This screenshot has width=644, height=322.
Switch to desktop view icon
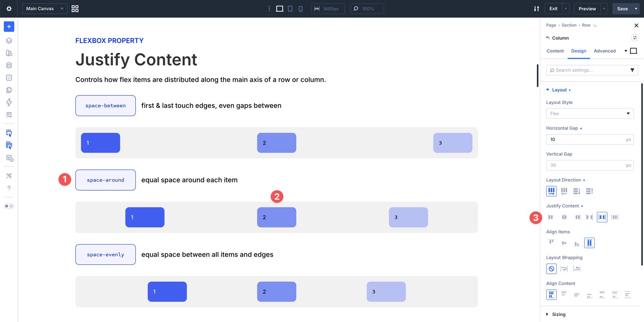[x=280, y=9]
